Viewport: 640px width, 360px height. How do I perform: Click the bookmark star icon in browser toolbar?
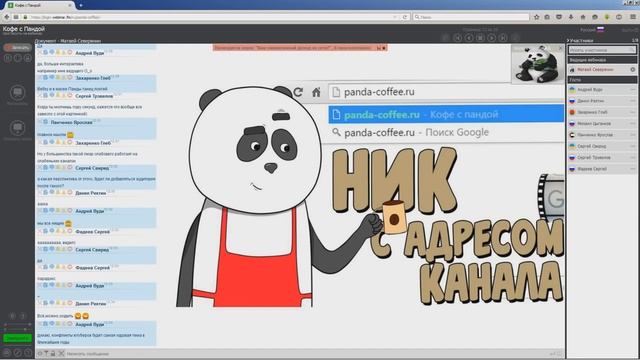click(536, 17)
